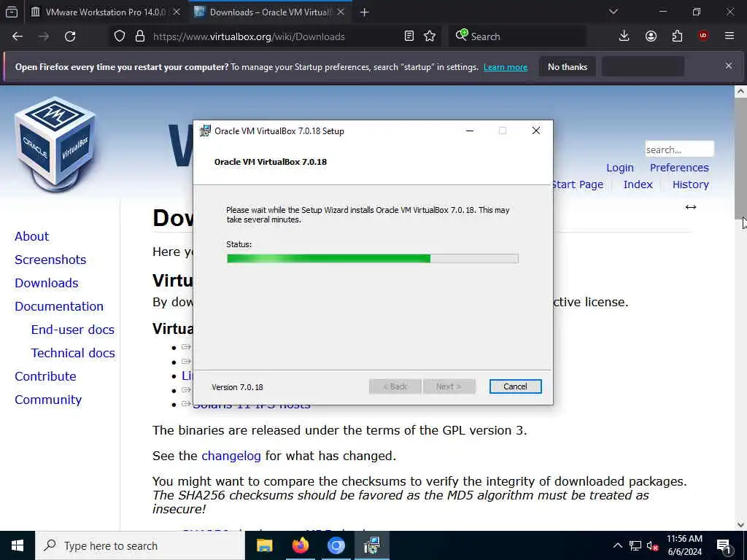Dismiss the startup notification bar
This screenshot has width=747, height=560.
(729, 66)
